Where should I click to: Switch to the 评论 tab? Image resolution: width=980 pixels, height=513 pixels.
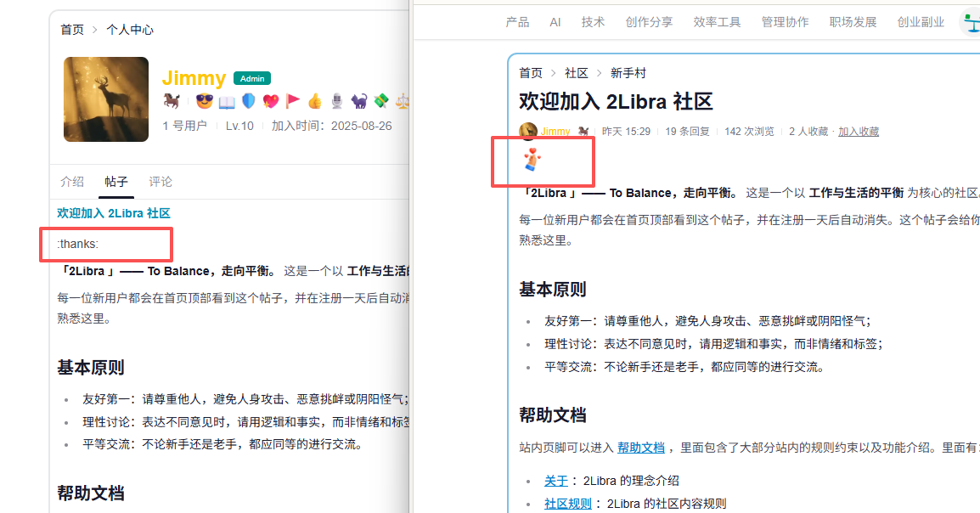[x=161, y=182]
